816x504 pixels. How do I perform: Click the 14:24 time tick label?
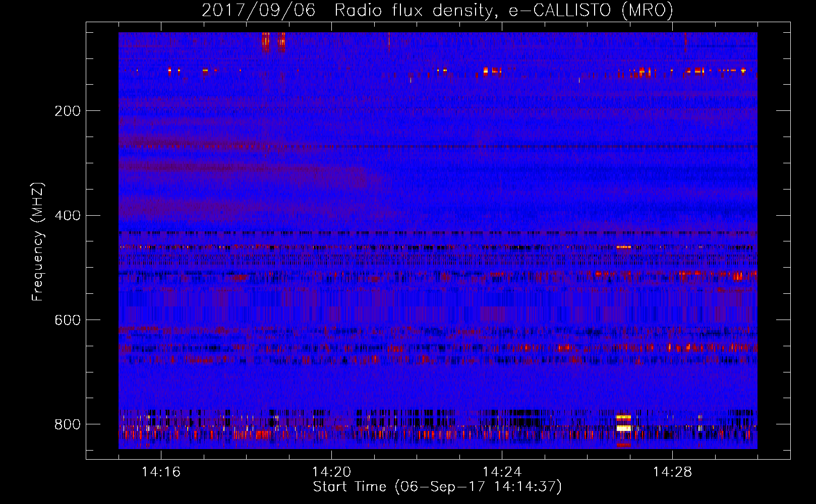(x=502, y=472)
